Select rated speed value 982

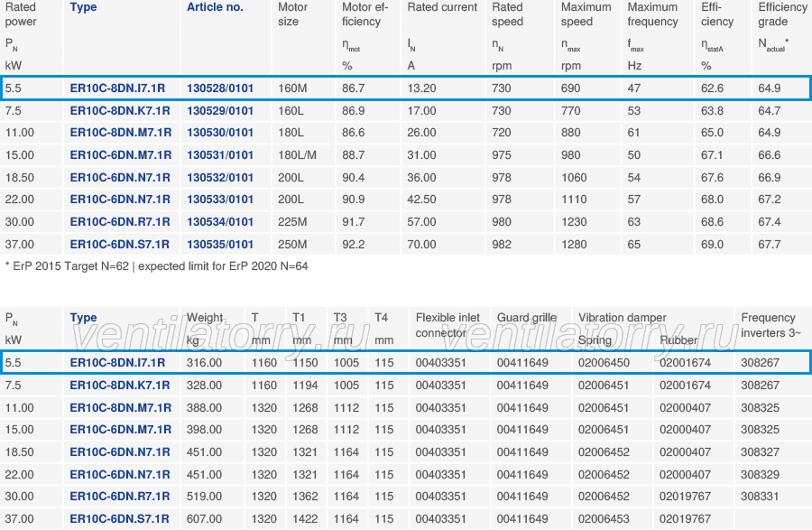click(x=502, y=245)
